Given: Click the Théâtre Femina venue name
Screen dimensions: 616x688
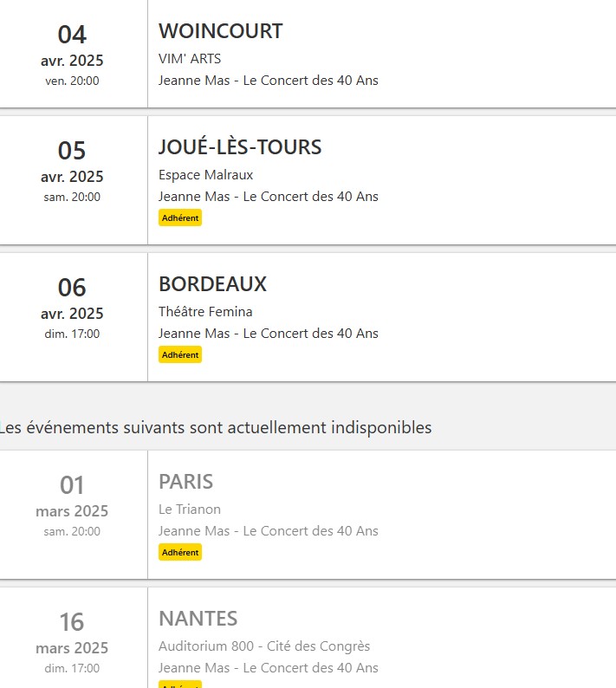Looking at the screenshot, I should point(205,312).
